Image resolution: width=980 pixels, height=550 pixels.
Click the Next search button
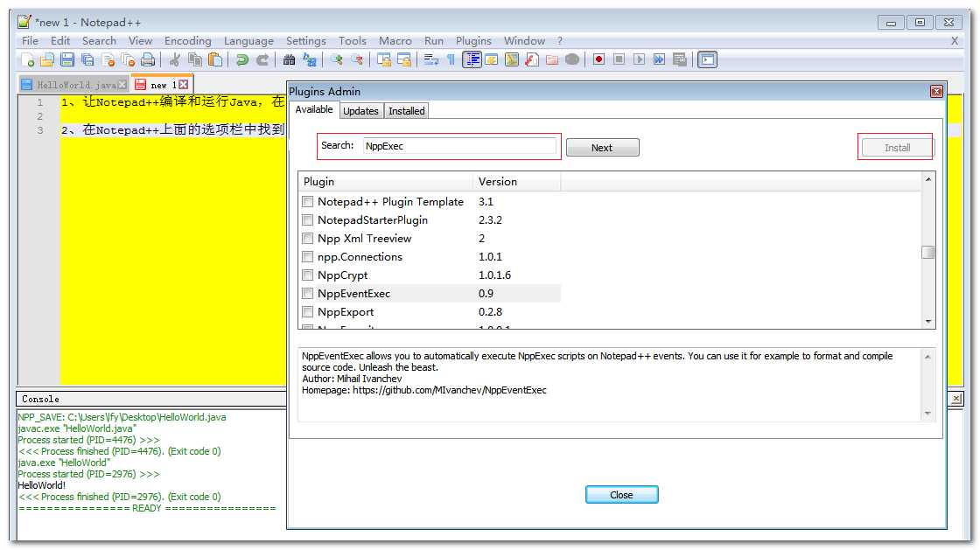pyautogui.click(x=603, y=148)
